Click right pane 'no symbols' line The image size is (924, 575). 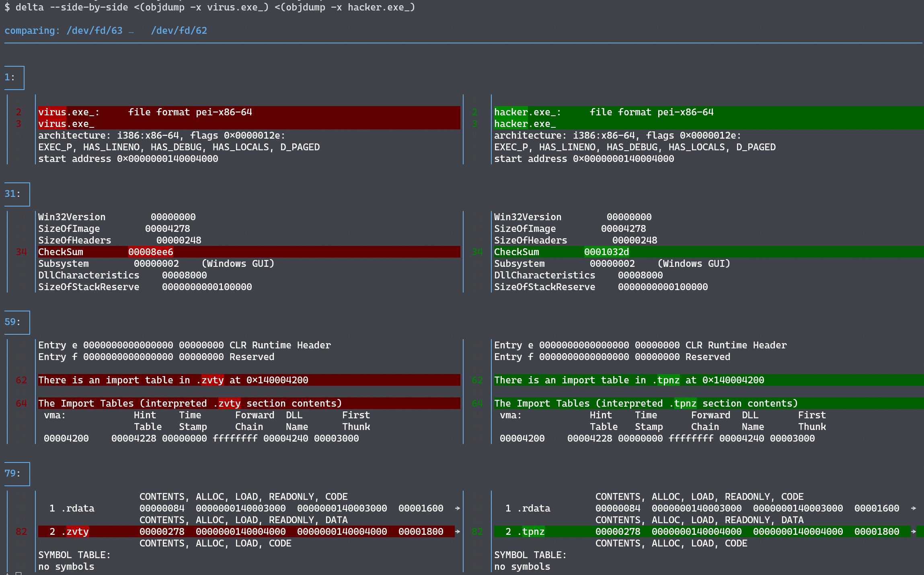click(522, 567)
